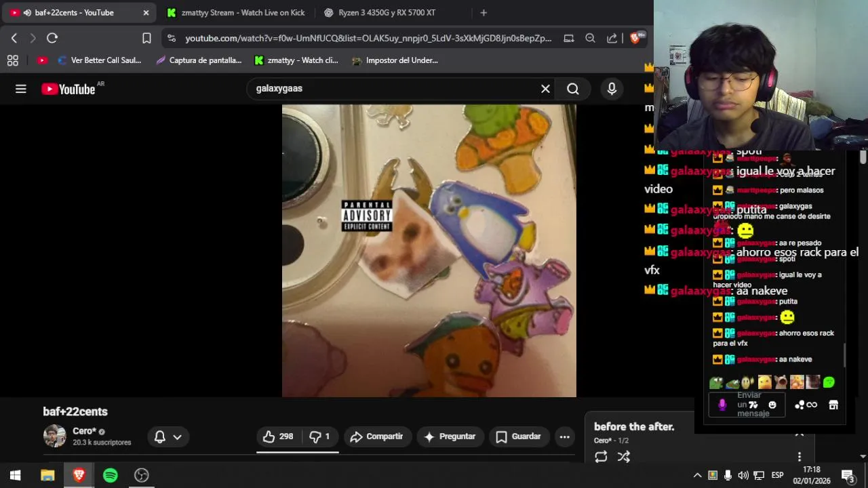The width and height of the screenshot is (868, 488).
Task: Open zmattyy - Watch cli... bookmark
Action: 296,60
